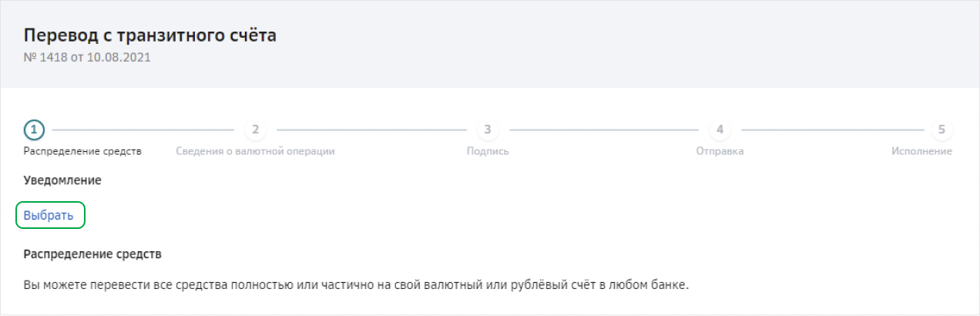Select the 'Отправка' step label

point(720,151)
